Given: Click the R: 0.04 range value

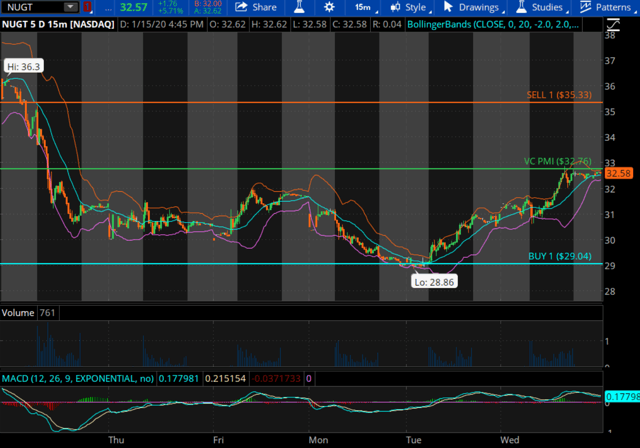Looking at the screenshot, I should click(x=387, y=24).
